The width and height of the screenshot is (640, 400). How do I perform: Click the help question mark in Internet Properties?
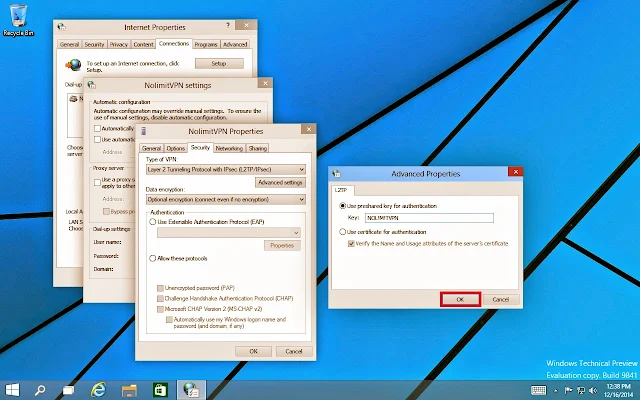pos(228,25)
